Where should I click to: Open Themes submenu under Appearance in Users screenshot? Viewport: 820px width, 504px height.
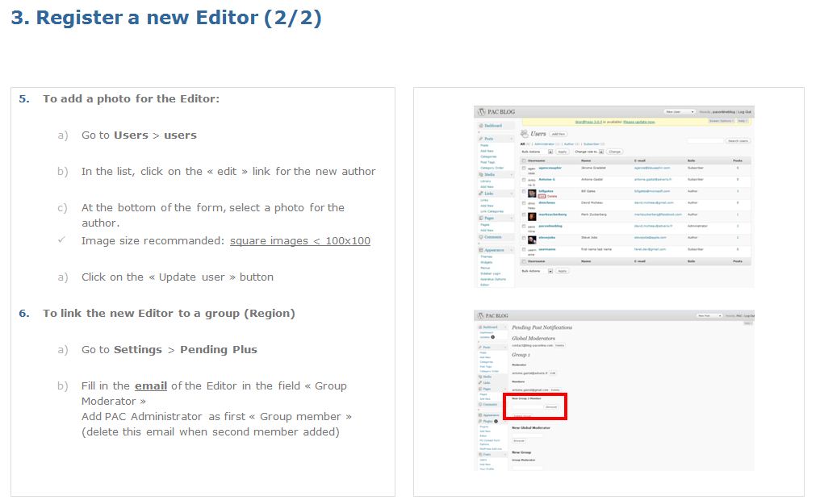coord(487,256)
